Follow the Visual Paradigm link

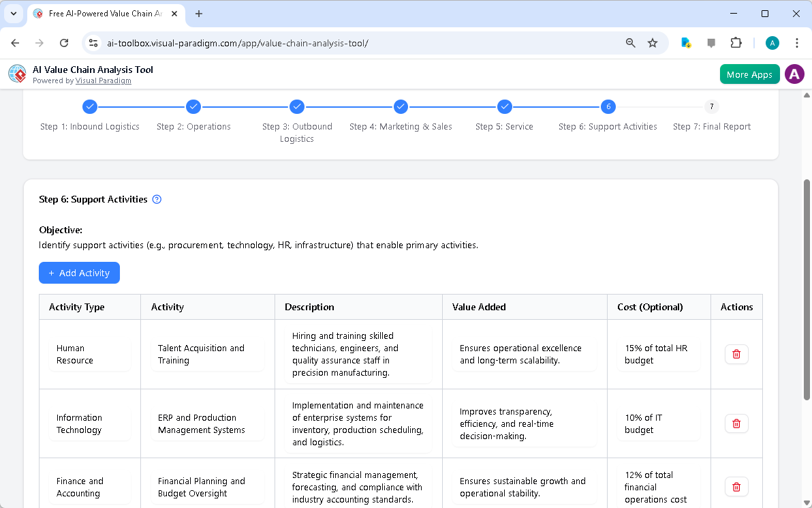click(x=103, y=80)
